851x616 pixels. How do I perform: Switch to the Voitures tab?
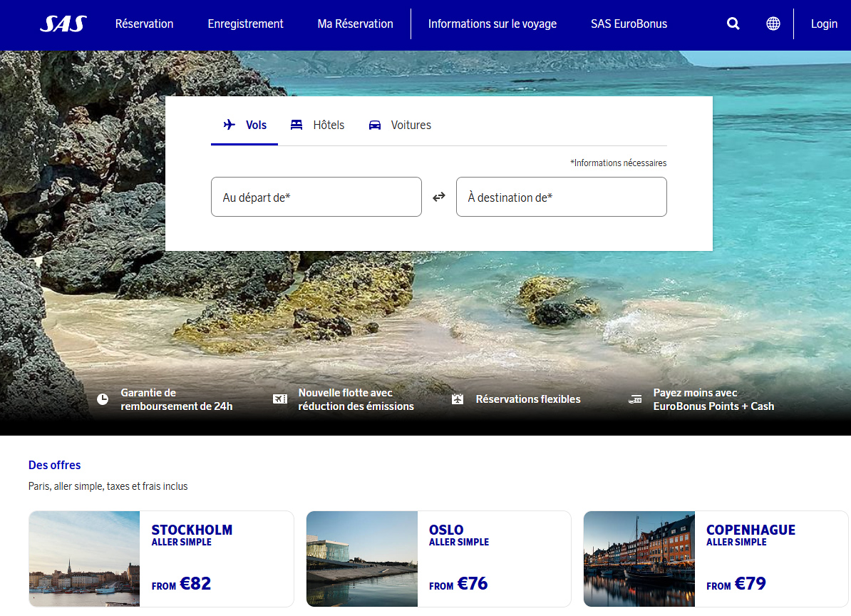click(399, 124)
